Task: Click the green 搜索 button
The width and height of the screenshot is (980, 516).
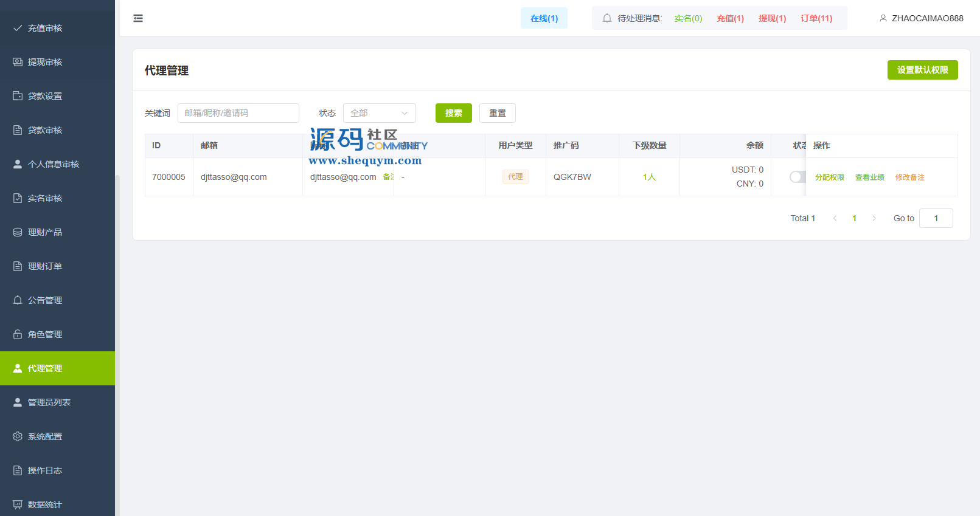Action: click(453, 113)
